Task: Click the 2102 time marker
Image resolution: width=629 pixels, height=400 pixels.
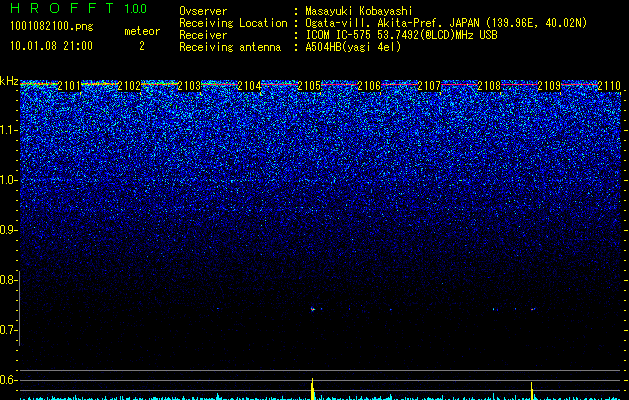Action: point(129,86)
